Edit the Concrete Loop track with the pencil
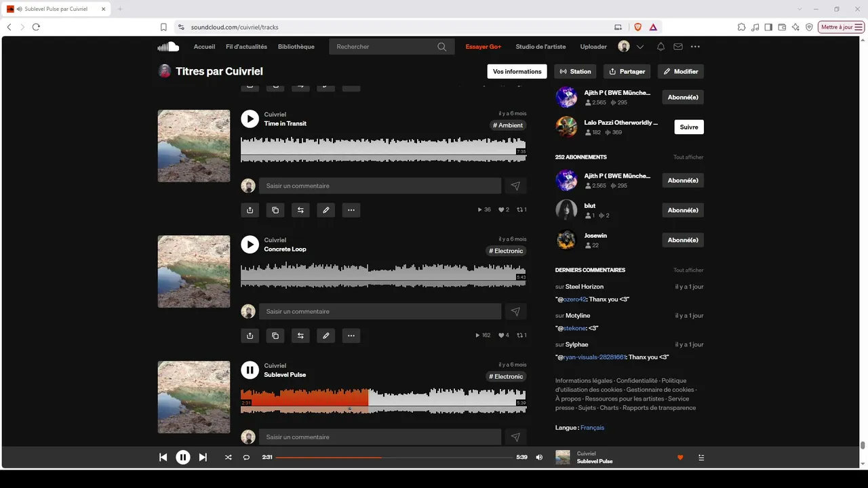Viewport: 868px width, 488px height. (x=326, y=335)
